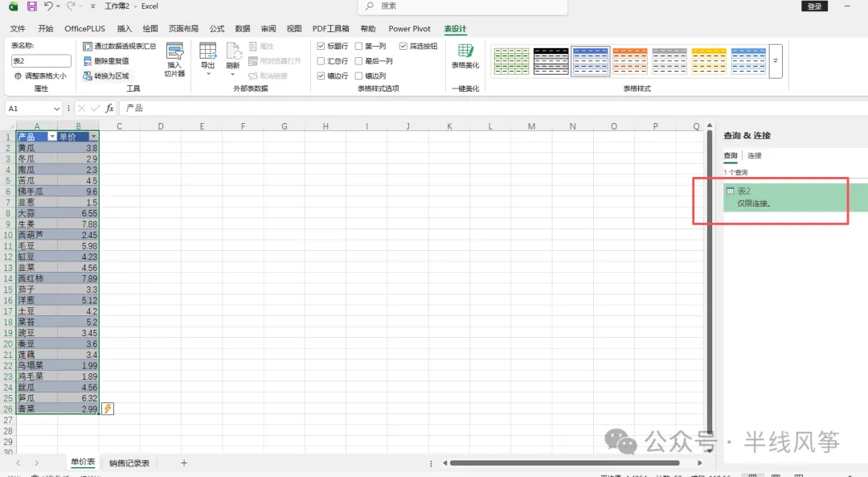Open the quick access toolbar customize dropdown

point(93,6)
